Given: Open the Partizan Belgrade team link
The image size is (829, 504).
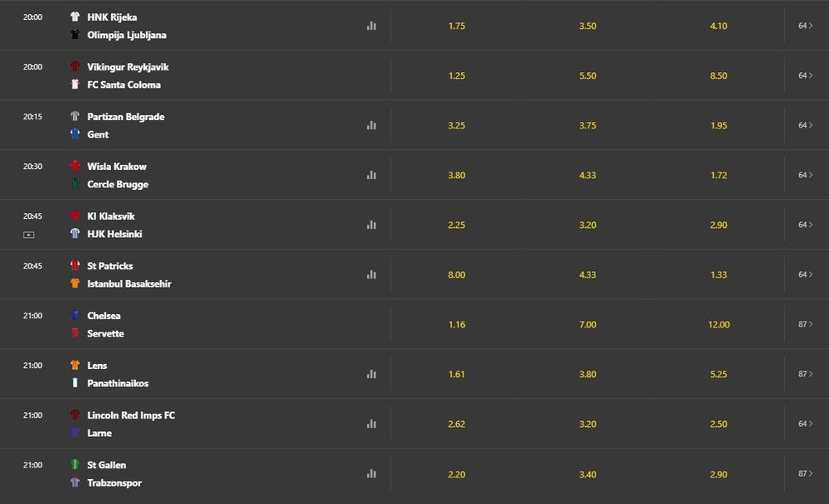Looking at the screenshot, I should coord(126,117).
